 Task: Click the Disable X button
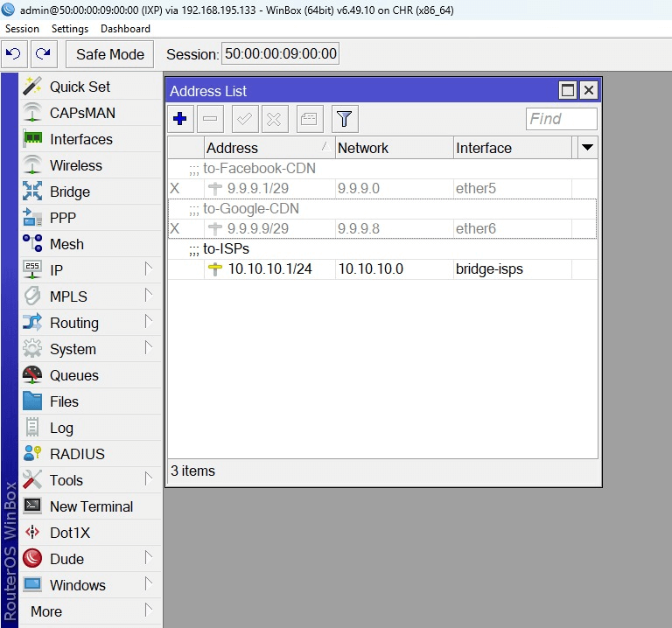coord(274,119)
